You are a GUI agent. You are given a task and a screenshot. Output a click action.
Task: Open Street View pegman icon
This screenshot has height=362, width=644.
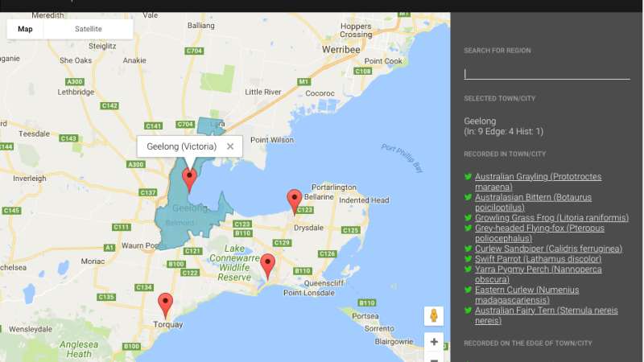click(x=434, y=315)
